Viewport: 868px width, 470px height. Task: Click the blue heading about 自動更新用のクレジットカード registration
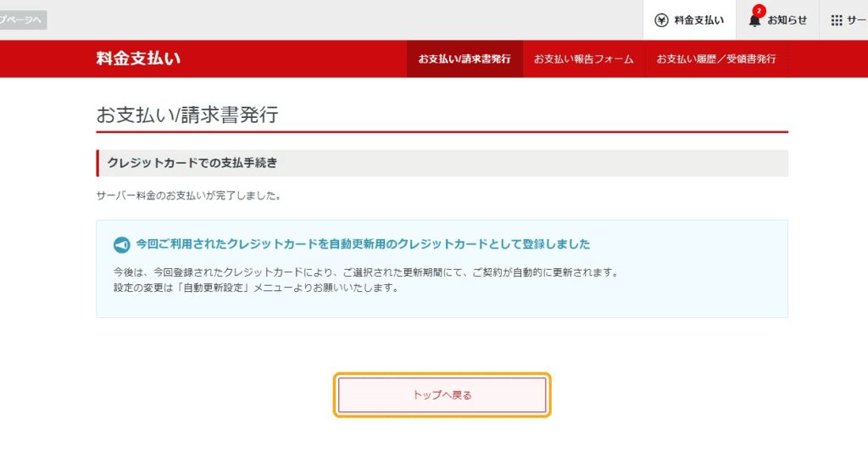point(363,244)
